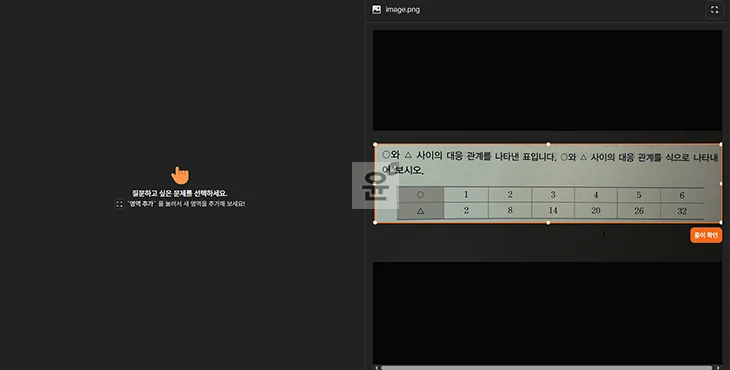This screenshot has height=370, width=730.
Task: Click the image file icon beside image.png
Action: [376, 9]
